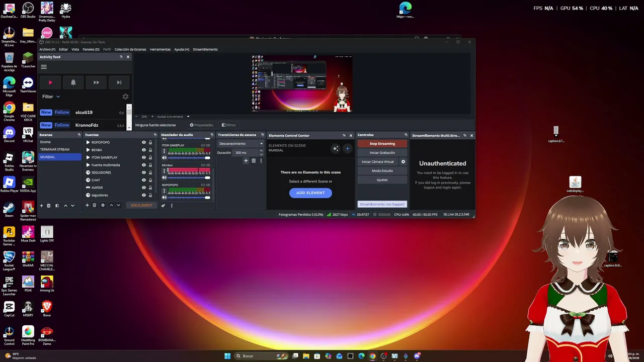Toggle lock on CHAT source
This screenshot has width=644, height=362.
pos(150,180)
